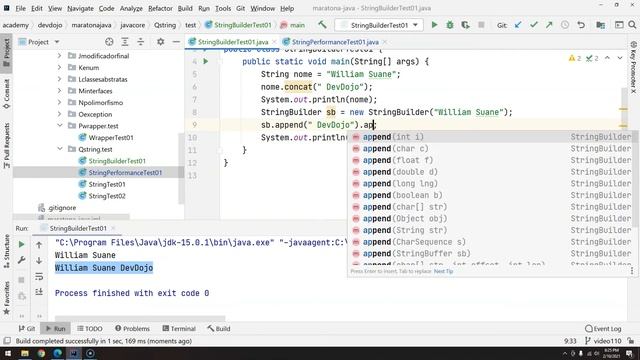Expand Minterfaces folder
640x360 pixels.
pyautogui.click(x=60, y=91)
